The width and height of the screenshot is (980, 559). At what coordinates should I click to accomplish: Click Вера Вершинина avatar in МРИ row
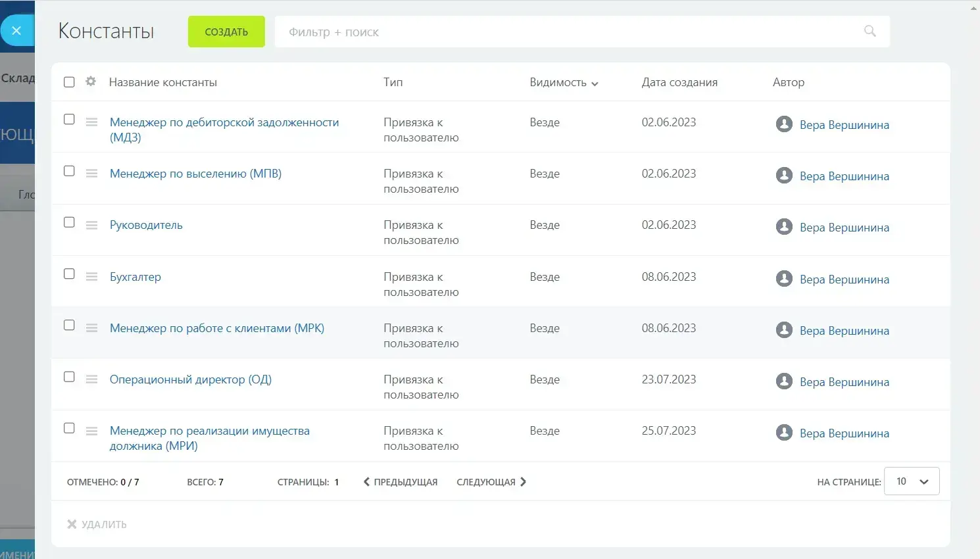pos(784,432)
